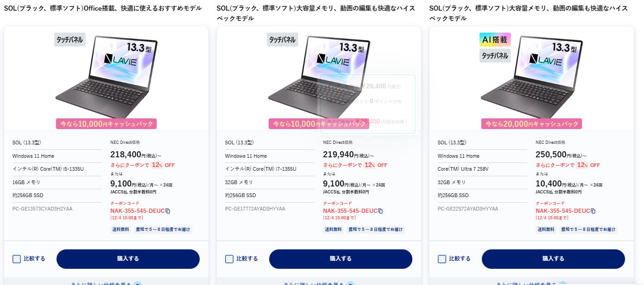Expand detailed specs under first product card
This screenshot has width=644, height=285.
coord(106,283)
